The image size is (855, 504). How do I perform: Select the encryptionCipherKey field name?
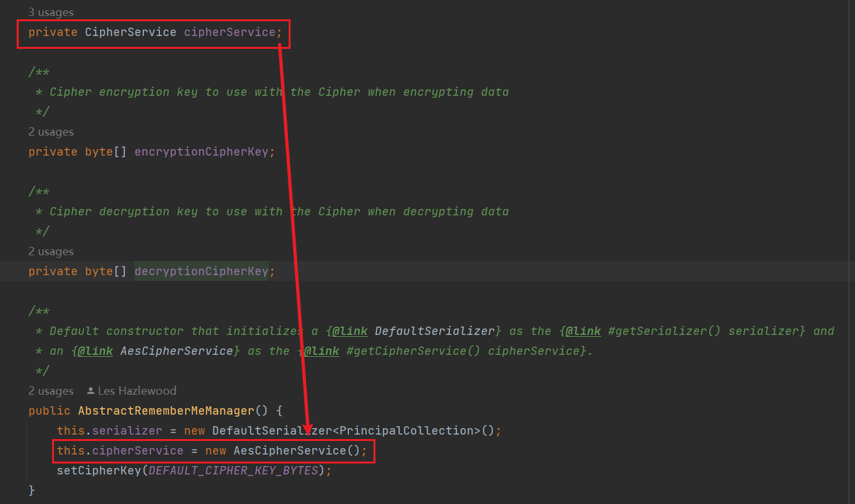(201, 152)
